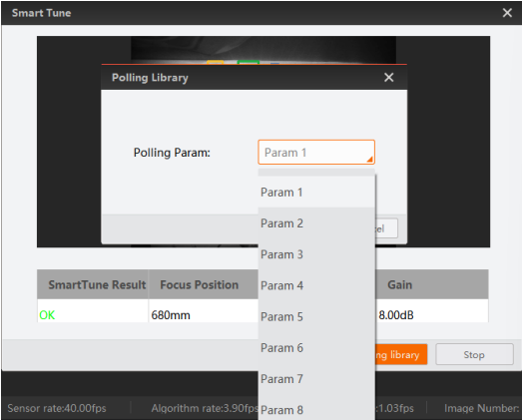The width and height of the screenshot is (522, 420).
Task: Select Param 5 option
Action: tap(316, 316)
